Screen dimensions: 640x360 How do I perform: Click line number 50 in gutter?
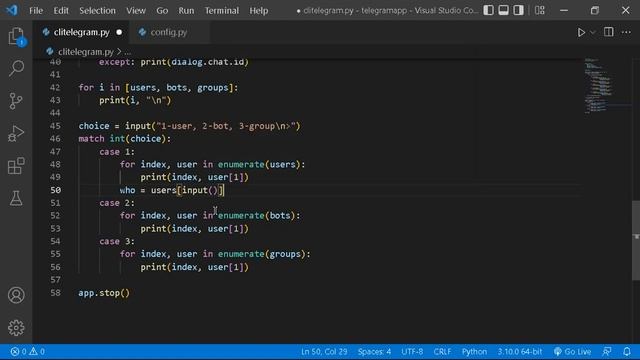56,190
